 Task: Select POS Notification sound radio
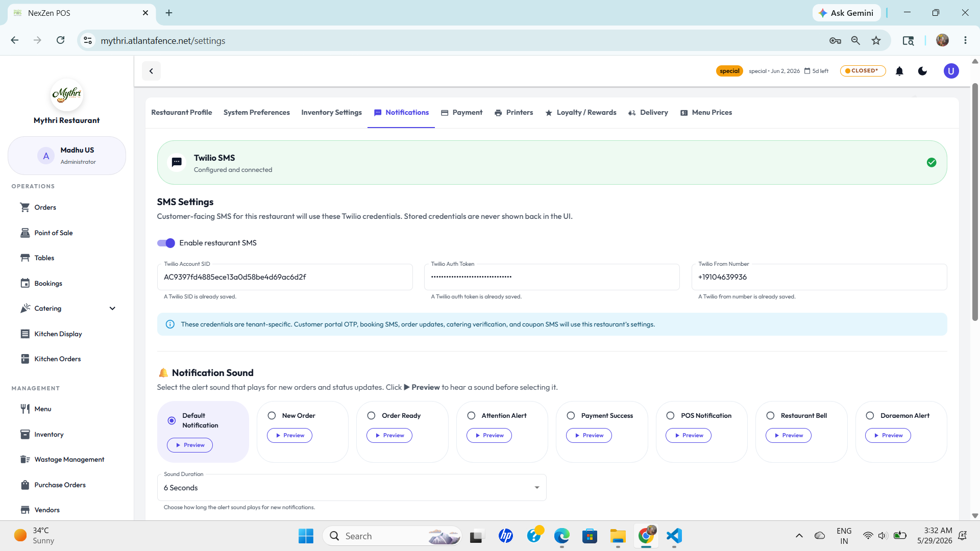click(670, 416)
